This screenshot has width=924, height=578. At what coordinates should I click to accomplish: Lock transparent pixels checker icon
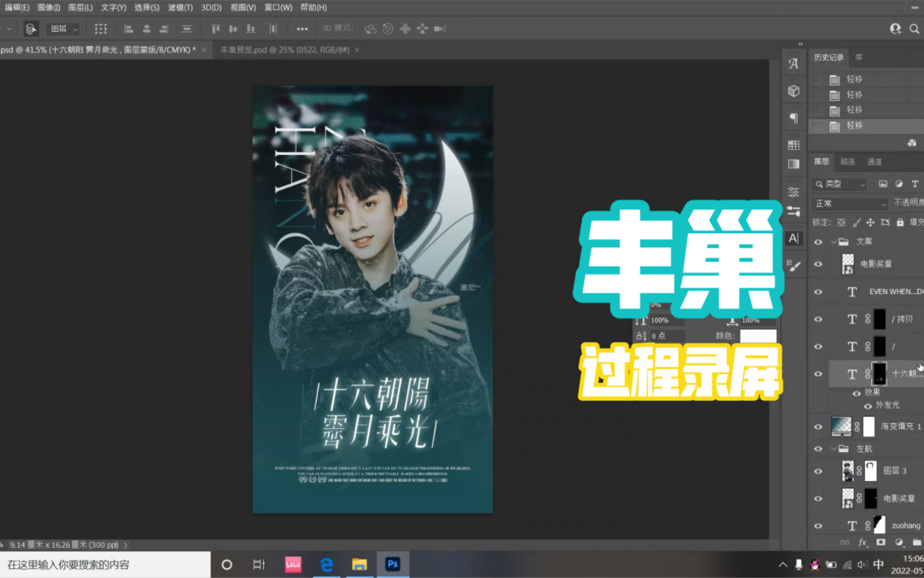[x=841, y=222]
